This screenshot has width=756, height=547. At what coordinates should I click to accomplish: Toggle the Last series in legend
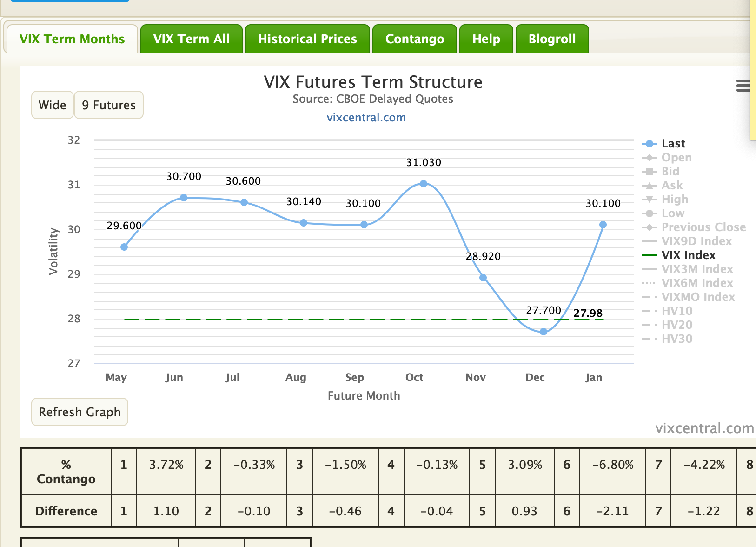[664, 144]
